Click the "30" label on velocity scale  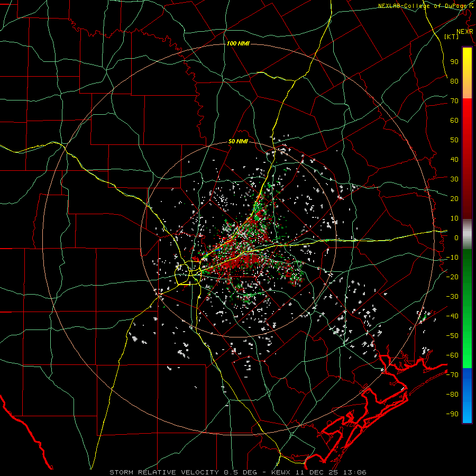pos(454,179)
